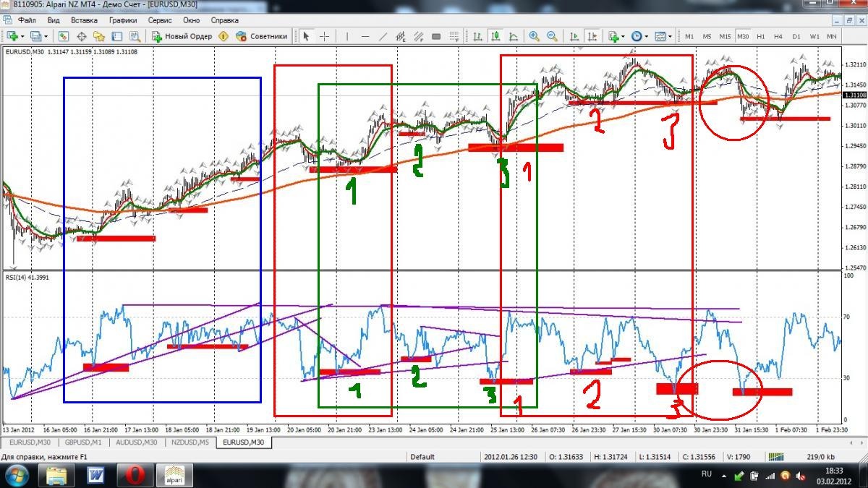Toggle the Советники expert advisors button

261,36
